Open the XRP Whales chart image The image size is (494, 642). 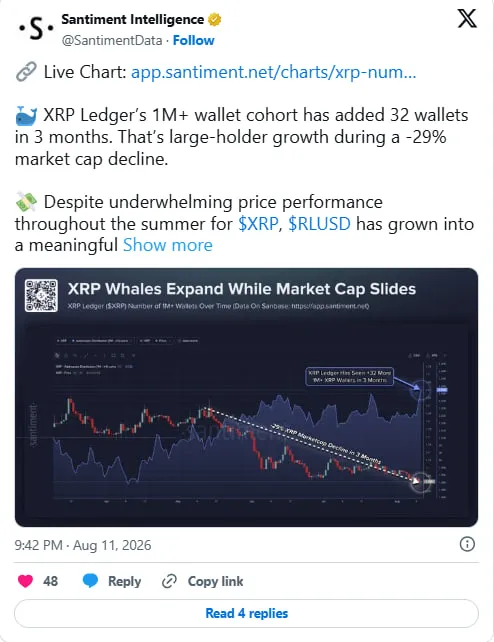(x=246, y=397)
